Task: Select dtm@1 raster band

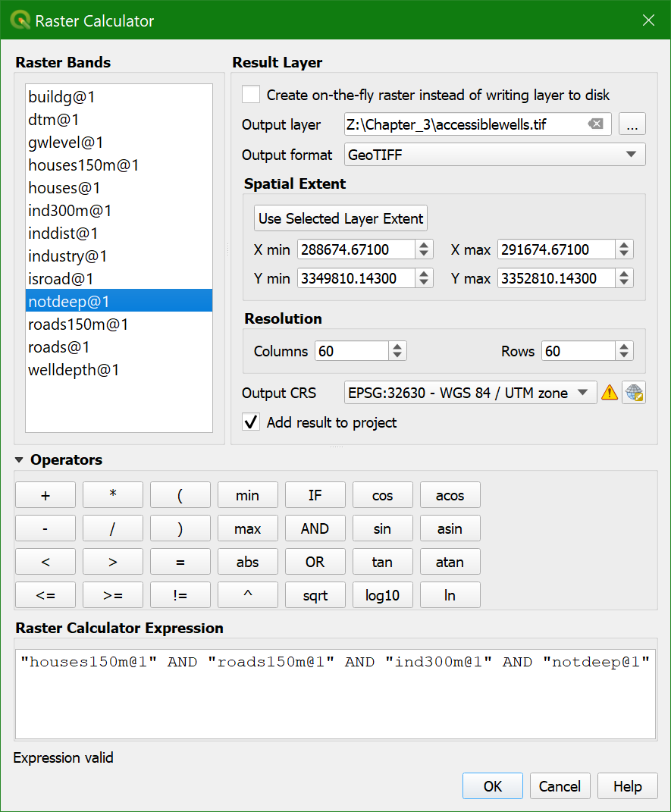Action: pos(119,120)
